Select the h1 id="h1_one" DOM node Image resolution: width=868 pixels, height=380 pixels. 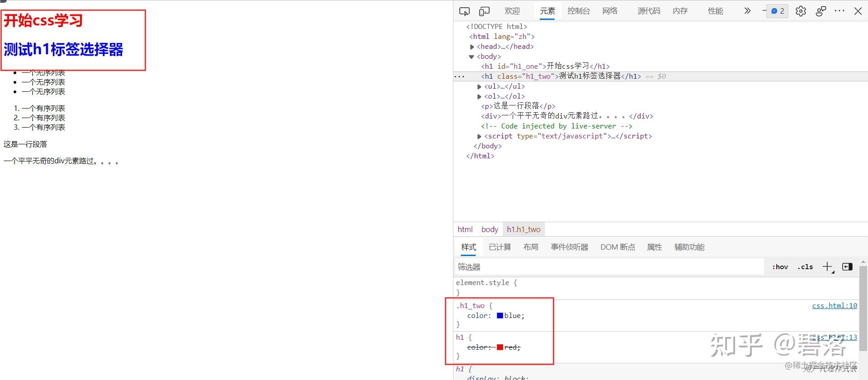[545, 66]
